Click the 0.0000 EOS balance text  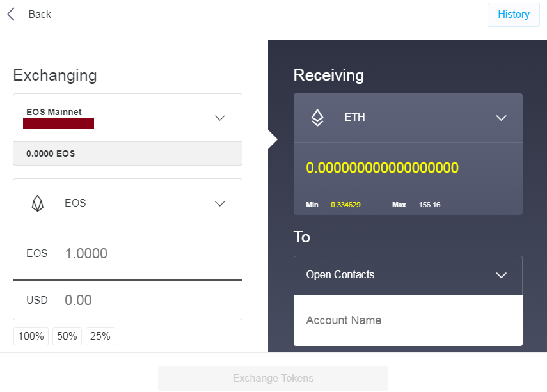[51, 153]
